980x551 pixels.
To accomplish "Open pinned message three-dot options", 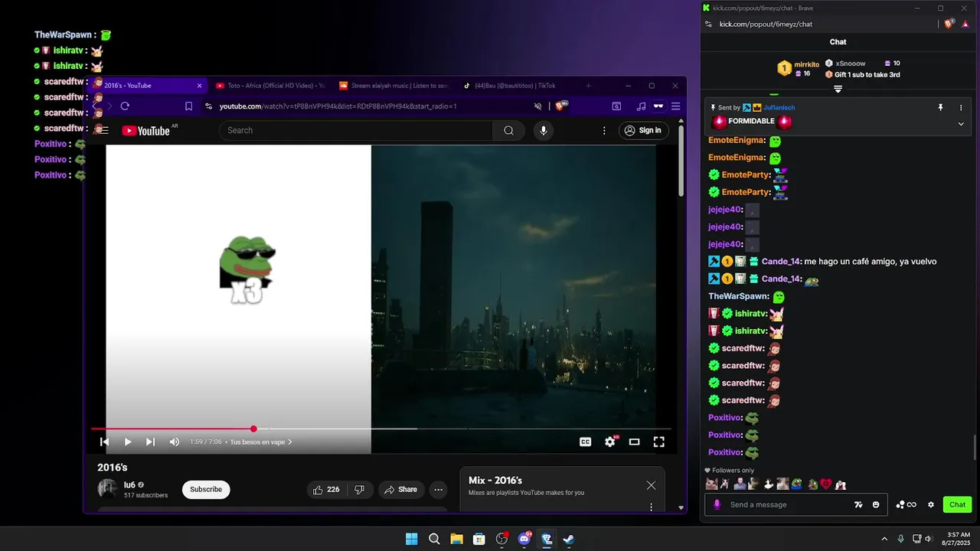I will pyautogui.click(x=961, y=108).
